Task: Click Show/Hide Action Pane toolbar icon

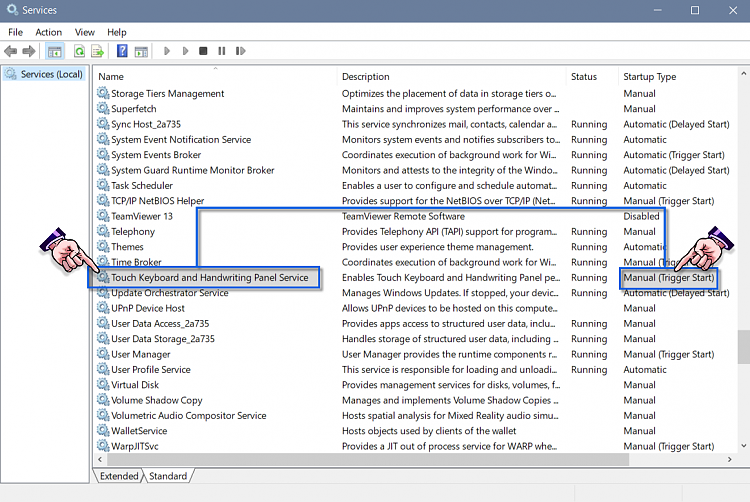Action: (141, 51)
